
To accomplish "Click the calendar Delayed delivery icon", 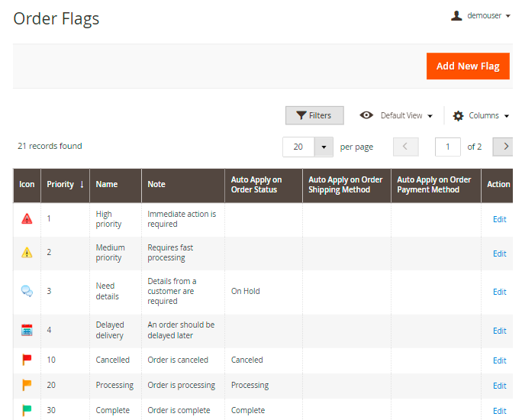I will (27, 331).
